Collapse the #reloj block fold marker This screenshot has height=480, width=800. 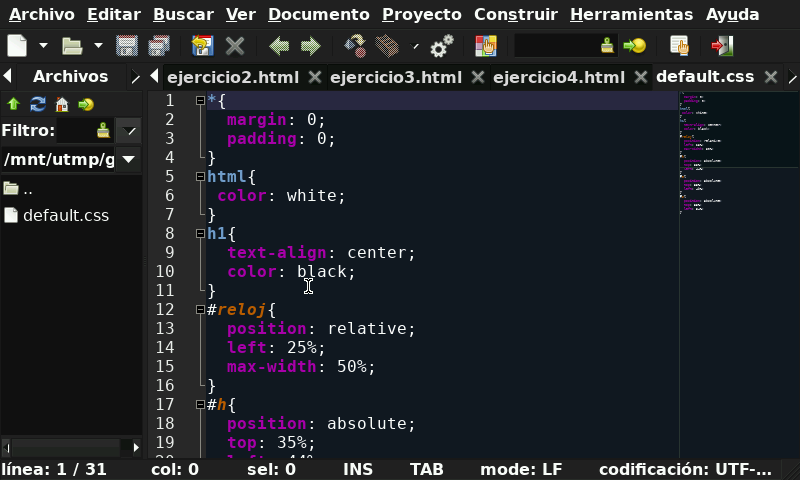pyautogui.click(x=200, y=309)
